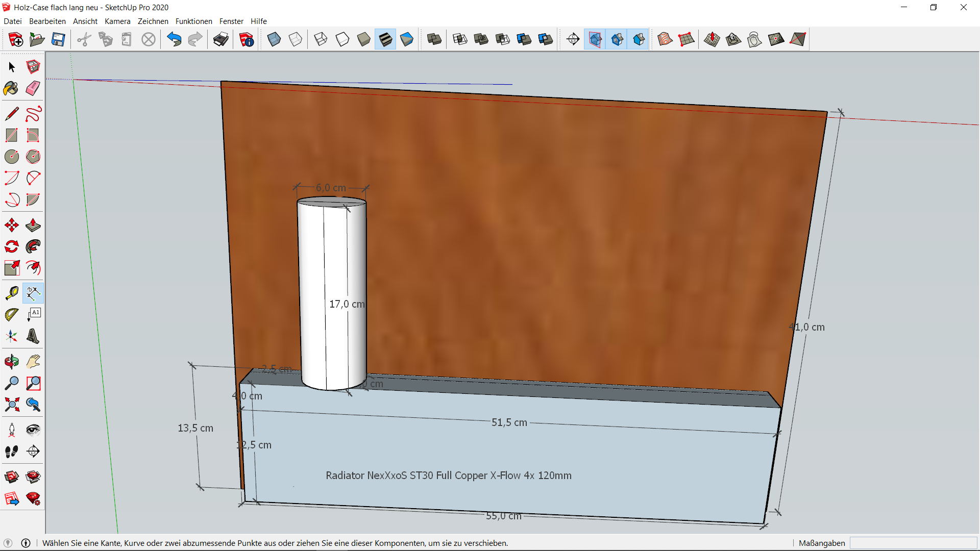Open the Kamera menu
Image resolution: width=980 pixels, height=551 pixels.
117,21
